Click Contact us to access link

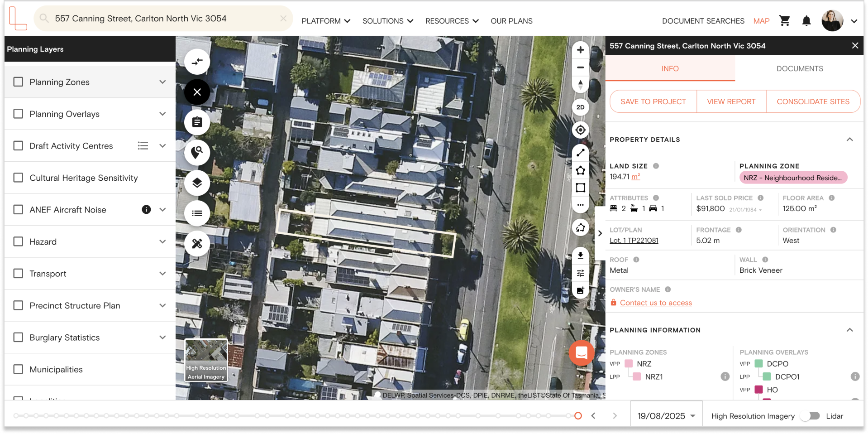[x=656, y=303]
